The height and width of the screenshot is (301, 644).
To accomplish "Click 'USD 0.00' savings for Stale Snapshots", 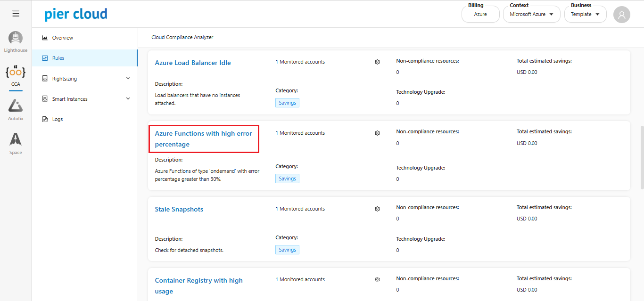I will pyautogui.click(x=527, y=219).
